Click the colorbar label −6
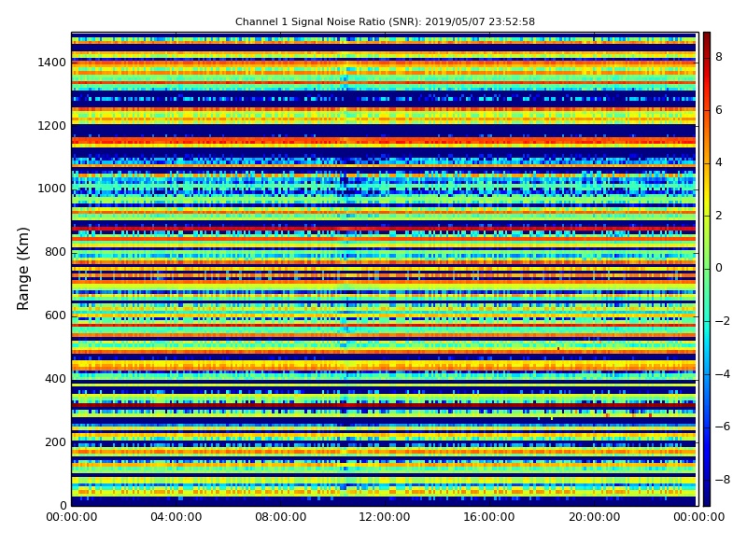 (723, 427)
